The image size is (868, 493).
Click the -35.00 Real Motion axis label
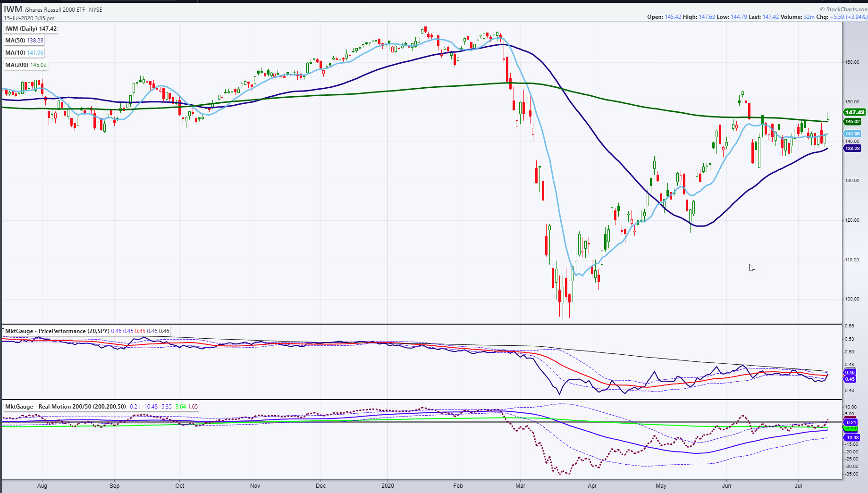pos(852,474)
